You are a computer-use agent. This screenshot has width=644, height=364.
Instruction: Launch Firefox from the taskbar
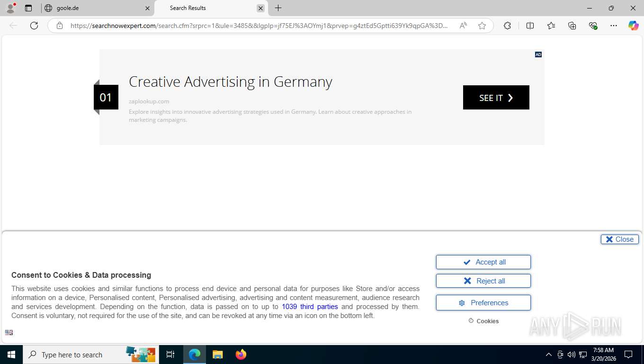point(241,355)
